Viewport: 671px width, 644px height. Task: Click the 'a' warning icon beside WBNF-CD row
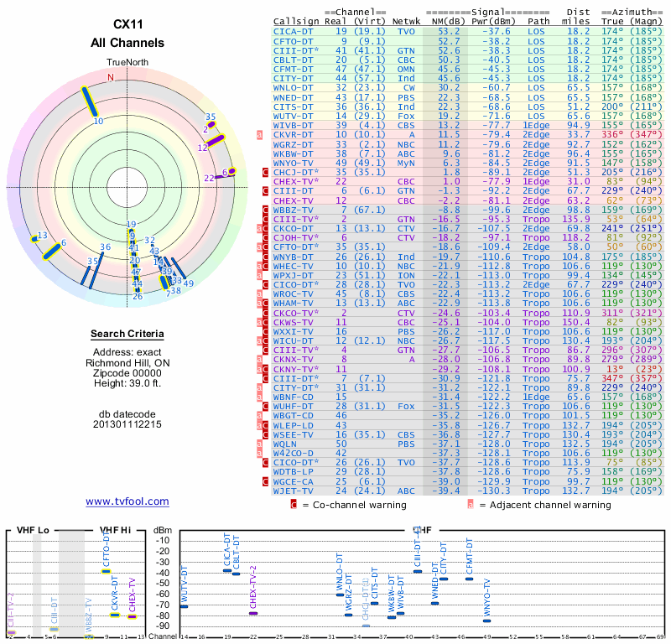click(x=259, y=397)
